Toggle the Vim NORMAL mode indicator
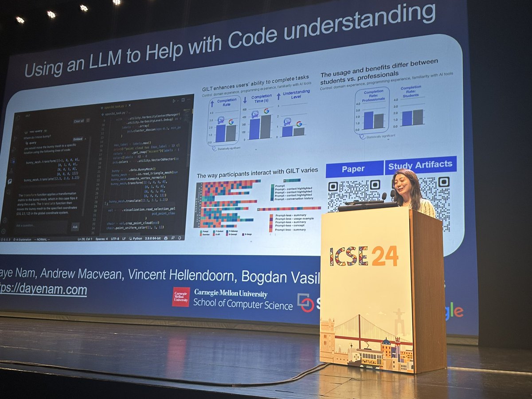Viewport: 532px width, 399px height. [41, 238]
